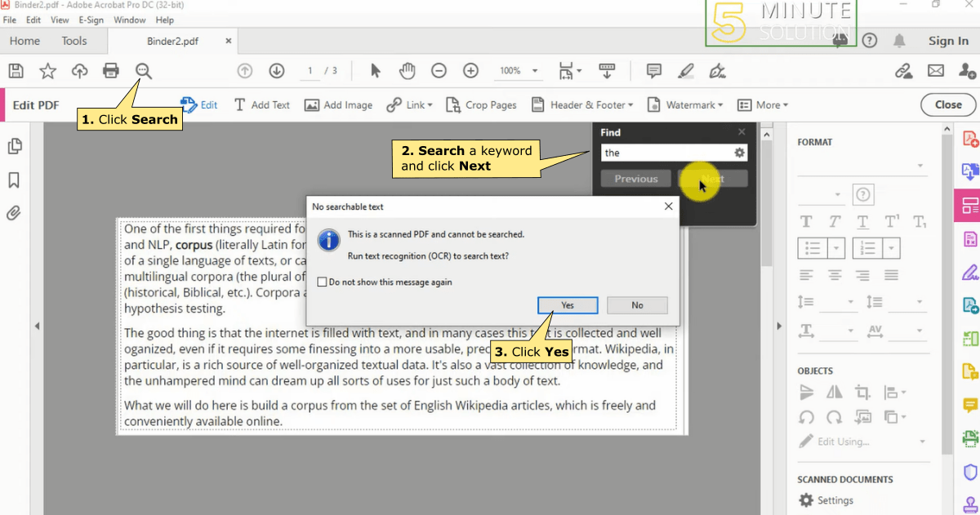Select the Add Text tool

coord(261,104)
